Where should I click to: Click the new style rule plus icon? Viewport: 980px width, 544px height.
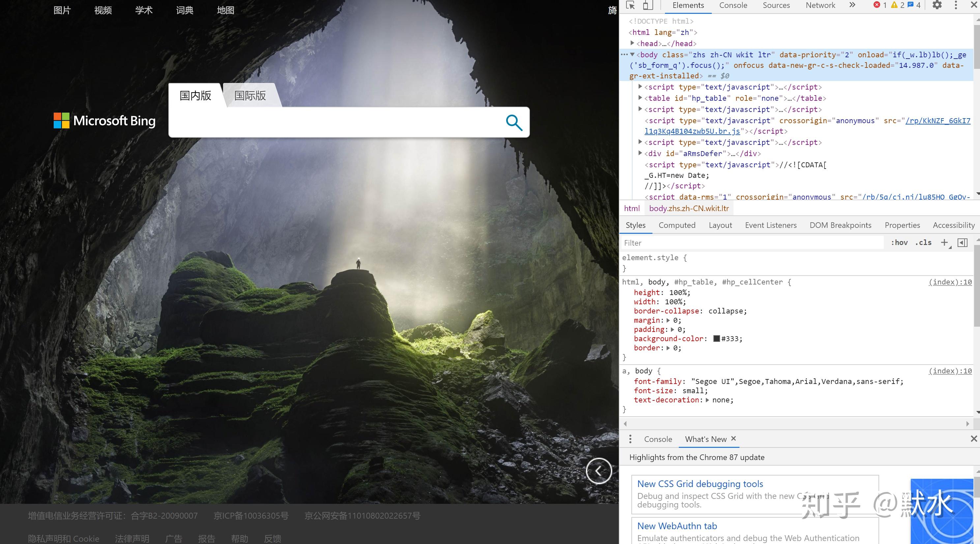click(x=945, y=243)
